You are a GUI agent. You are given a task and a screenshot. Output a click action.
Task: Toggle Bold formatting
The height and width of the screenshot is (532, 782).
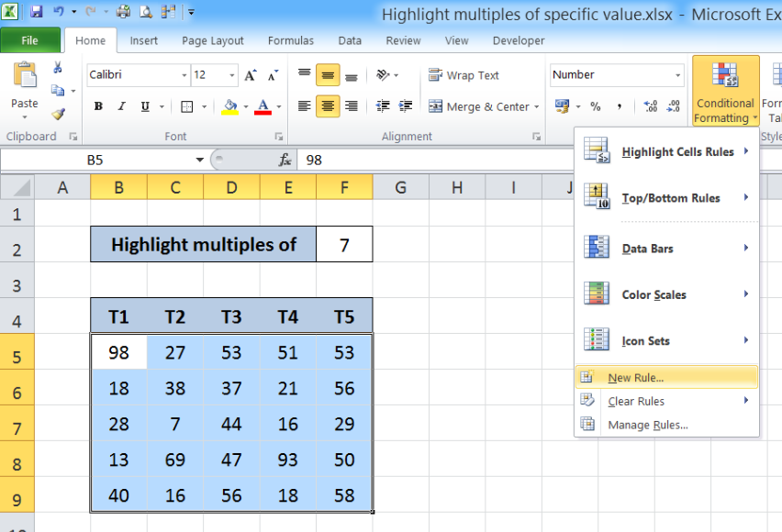coord(98,106)
